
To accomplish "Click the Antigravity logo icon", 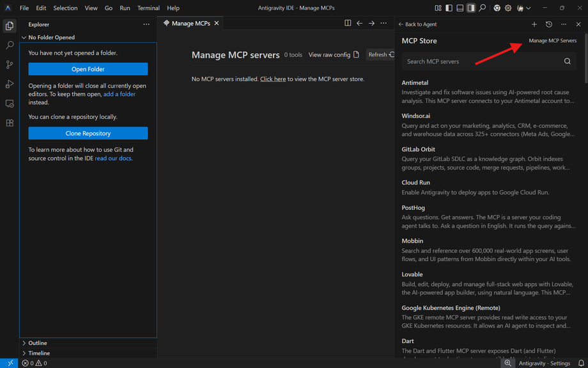I will point(8,8).
